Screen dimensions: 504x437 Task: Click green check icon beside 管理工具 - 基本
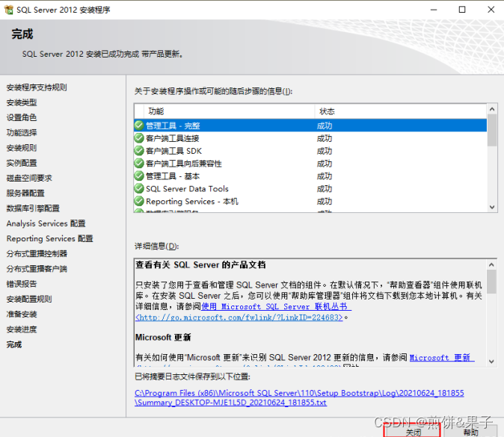pos(139,176)
